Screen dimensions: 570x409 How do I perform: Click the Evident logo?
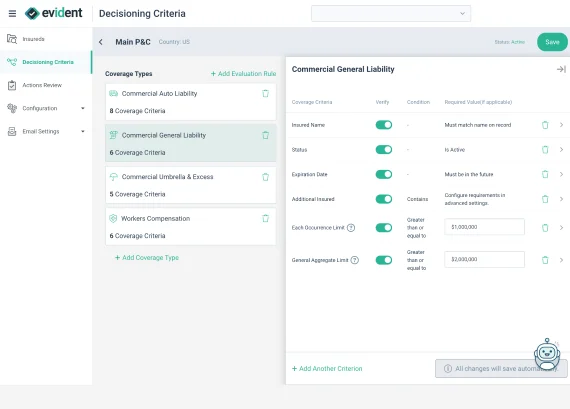tap(53, 13)
